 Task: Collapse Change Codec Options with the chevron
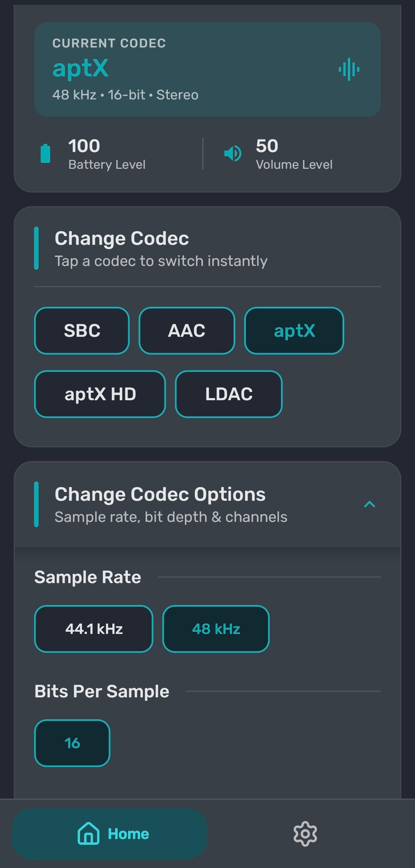pyautogui.click(x=369, y=504)
